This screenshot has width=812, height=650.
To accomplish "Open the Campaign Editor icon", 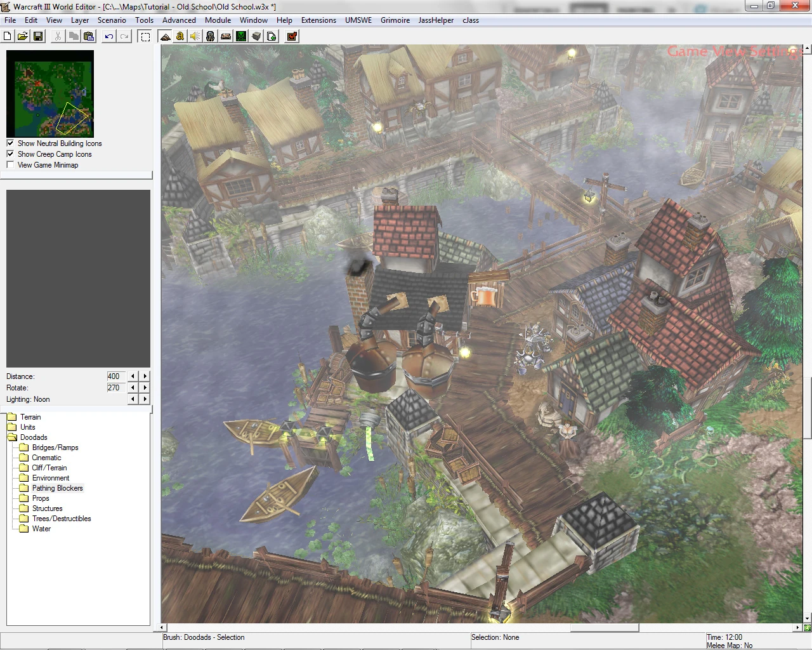I will (226, 36).
